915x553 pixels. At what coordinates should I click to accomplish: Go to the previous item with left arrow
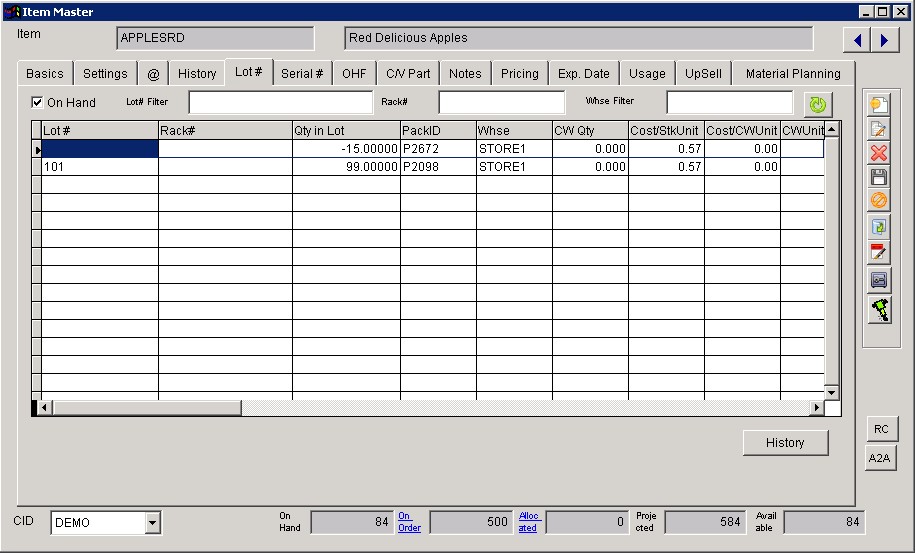coord(857,40)
